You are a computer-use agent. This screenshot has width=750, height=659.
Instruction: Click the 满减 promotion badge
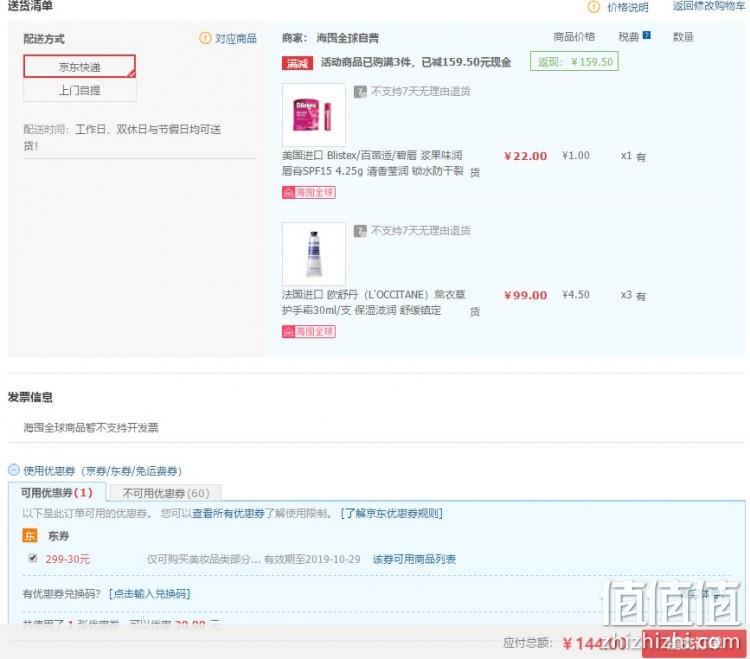point(298,63)
